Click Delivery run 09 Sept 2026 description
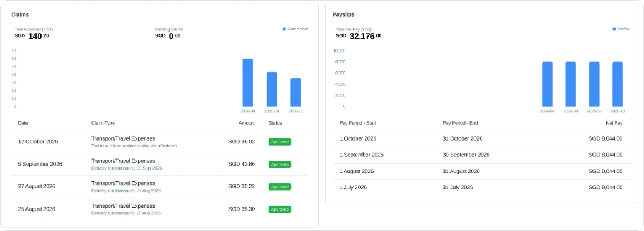The height and width of the screenshot is (231, 644). tap(126, 168)
